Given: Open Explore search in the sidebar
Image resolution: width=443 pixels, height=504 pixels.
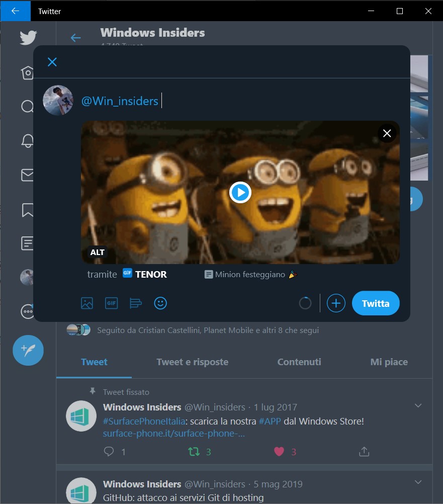Looking at the screenshot, I should pos(27,106).
